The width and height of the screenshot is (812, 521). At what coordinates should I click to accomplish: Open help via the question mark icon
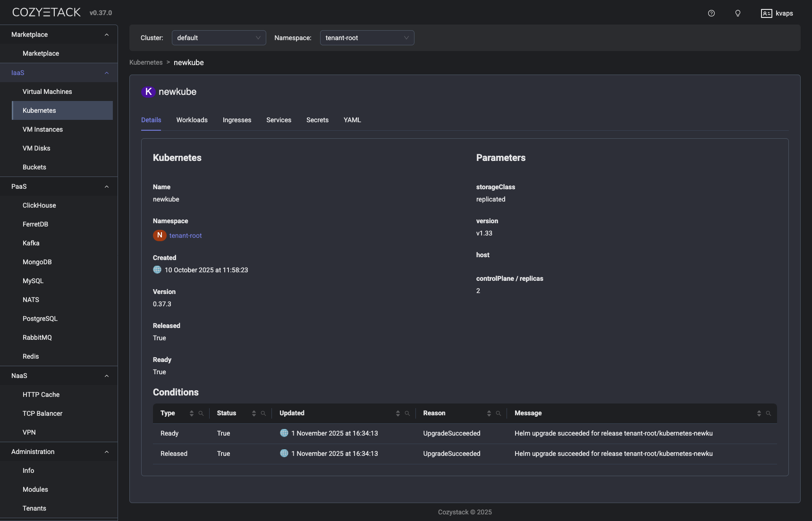[x=711, y=13]
